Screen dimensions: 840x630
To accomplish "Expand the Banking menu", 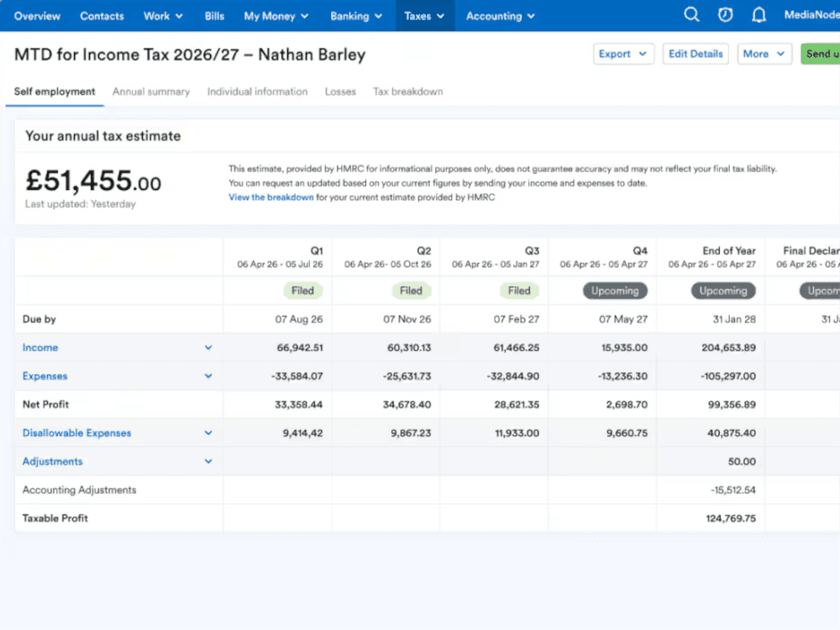I will tap(356, 16).
